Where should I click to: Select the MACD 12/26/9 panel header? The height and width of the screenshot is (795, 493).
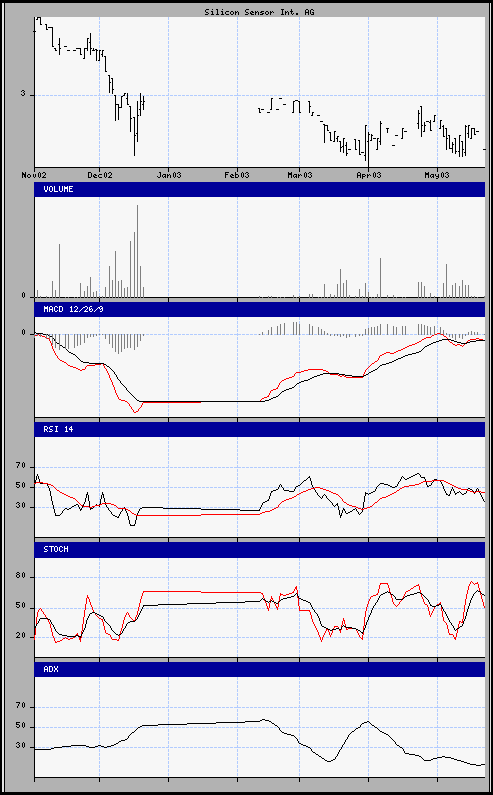[x=260, y=309]
